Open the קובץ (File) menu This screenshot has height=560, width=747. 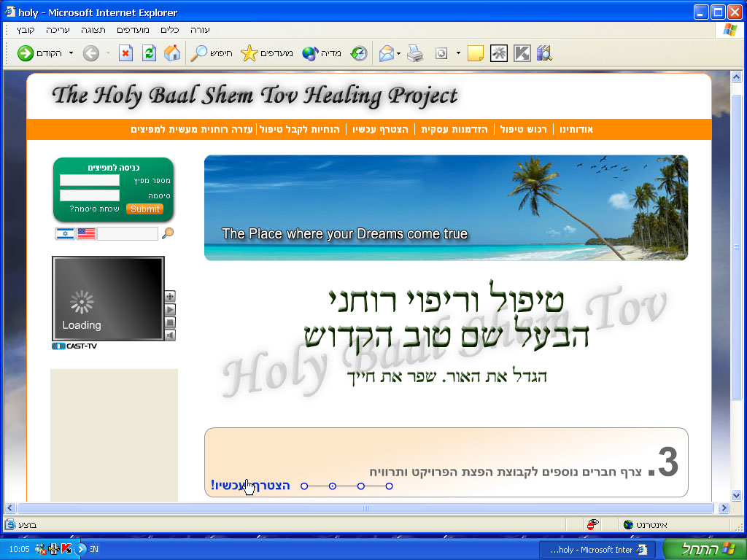pyautogui.click(x=26, y=30)
